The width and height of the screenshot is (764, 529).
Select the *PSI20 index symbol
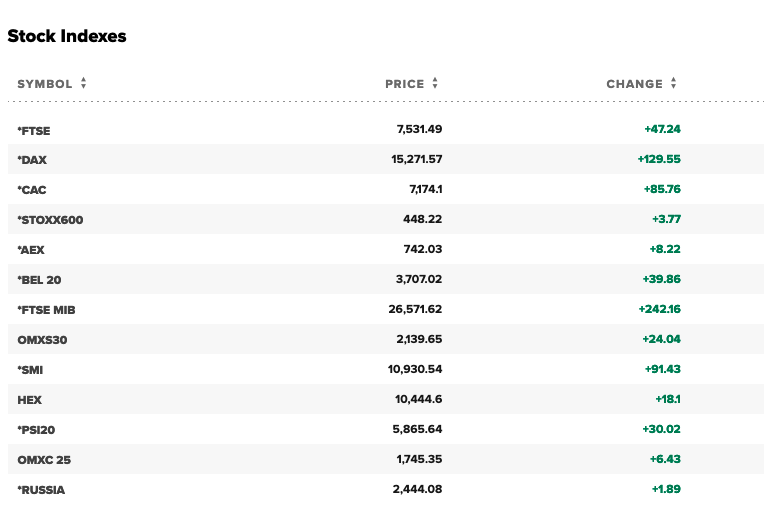pos(37,430)
